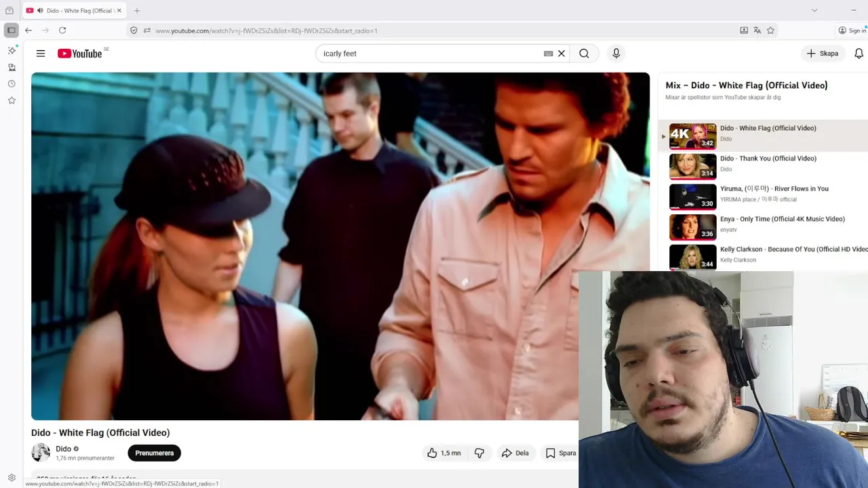The width and height of the screenshot is (868, 488).
Task: Mute the tab via speaker icon
Action: pos(39,10)
